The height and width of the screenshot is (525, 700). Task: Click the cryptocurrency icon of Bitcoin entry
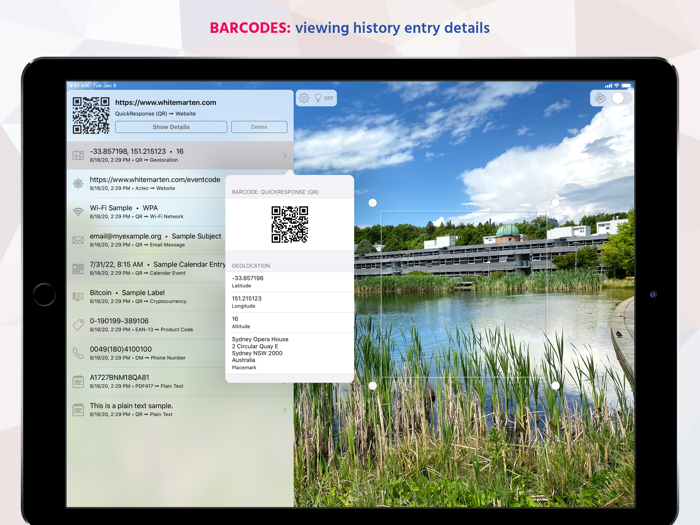78,296
